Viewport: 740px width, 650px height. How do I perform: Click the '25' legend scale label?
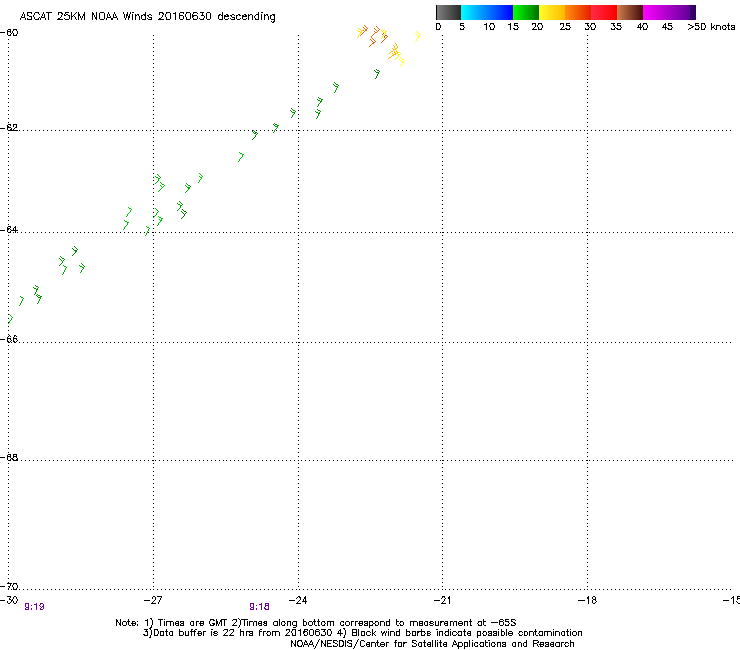565,27
